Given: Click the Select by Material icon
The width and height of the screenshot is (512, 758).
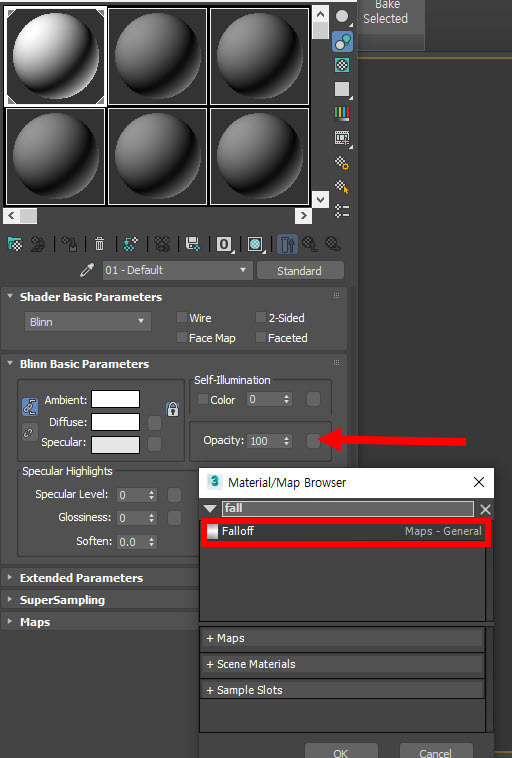Looking at the screenshot, I should tap(342, 187).
